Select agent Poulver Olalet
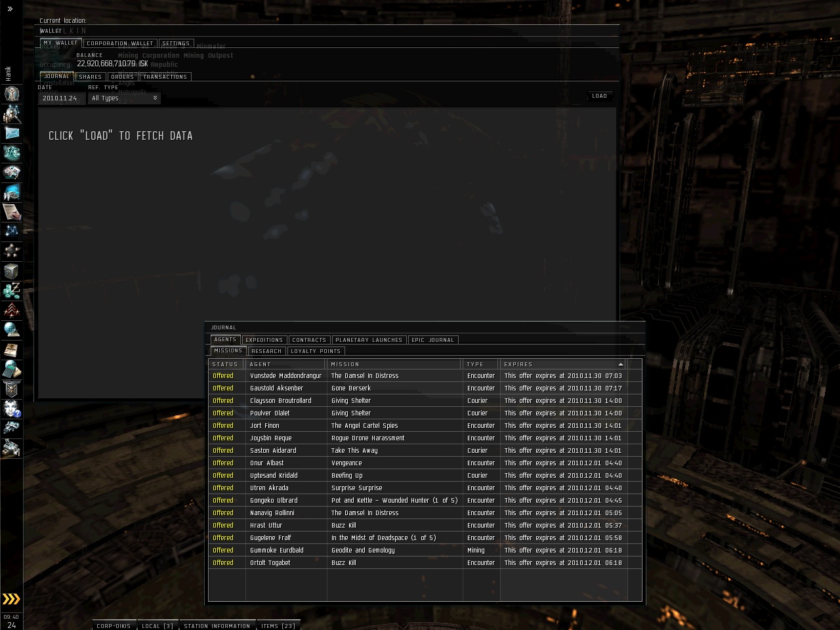This screenshot has width=840, height=630. click(x=425, y=413)
